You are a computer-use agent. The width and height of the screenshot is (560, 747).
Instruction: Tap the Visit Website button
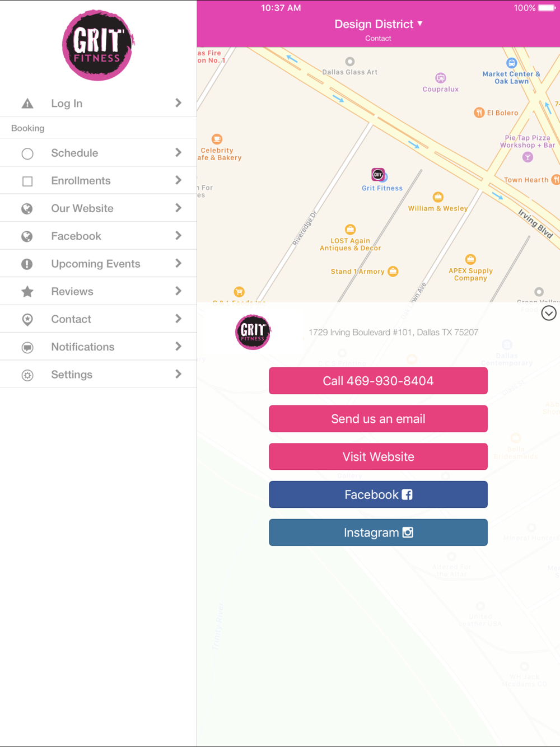coord(378,457)
